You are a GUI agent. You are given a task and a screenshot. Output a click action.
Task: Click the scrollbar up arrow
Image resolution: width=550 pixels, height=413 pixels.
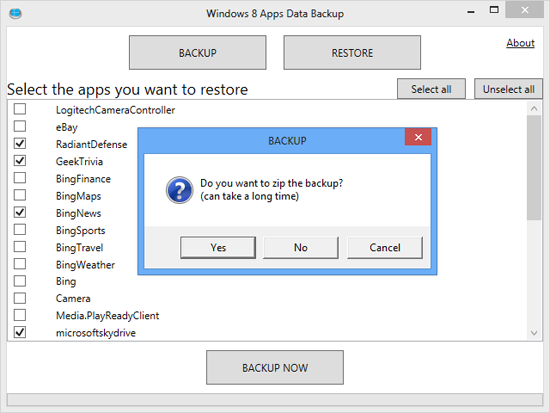534,108
